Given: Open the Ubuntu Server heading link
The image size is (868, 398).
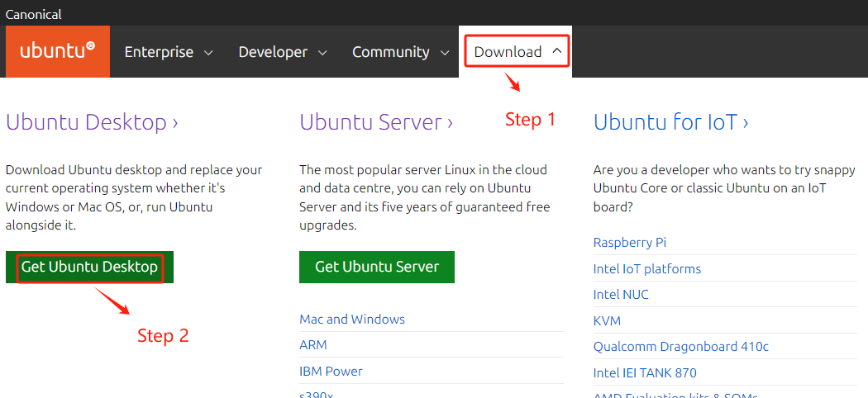Looking at the screenshot, I should pyautogui.click(x=376, y=121).
